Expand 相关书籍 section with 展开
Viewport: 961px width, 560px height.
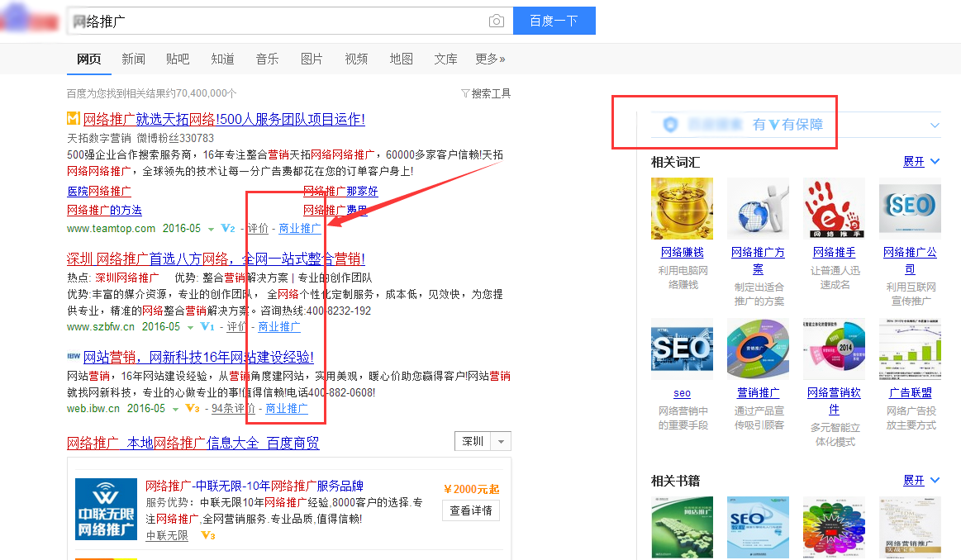(x=921, y=481)
